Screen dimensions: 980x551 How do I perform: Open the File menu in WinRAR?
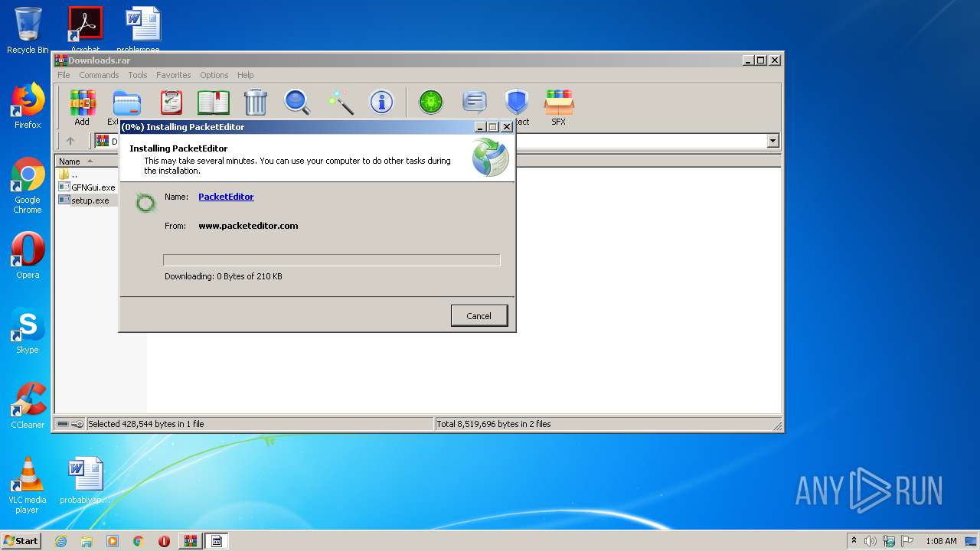coord(64,75)
